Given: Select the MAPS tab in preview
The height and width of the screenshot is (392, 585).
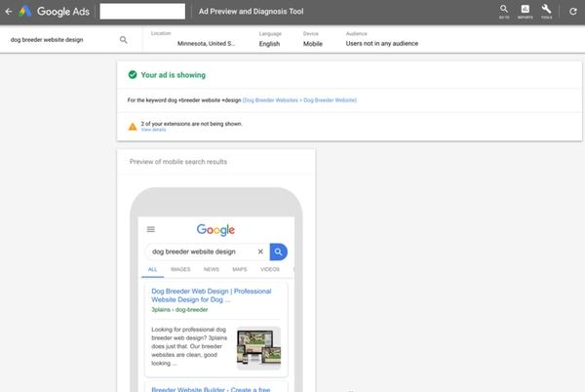Looking at the screenshot, I should point(240,269).
